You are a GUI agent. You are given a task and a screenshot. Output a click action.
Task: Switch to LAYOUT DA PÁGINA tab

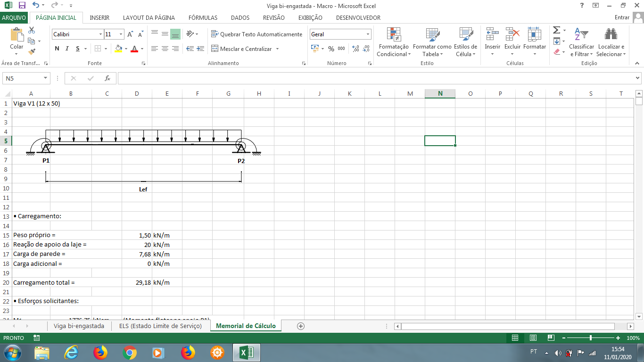pos(149,18)
